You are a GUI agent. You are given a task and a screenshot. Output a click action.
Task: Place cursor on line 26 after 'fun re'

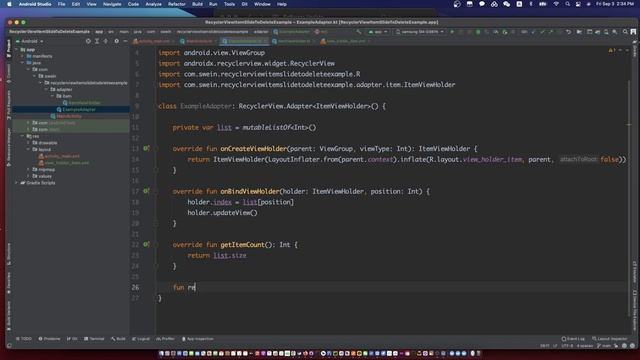pos(196,287)
